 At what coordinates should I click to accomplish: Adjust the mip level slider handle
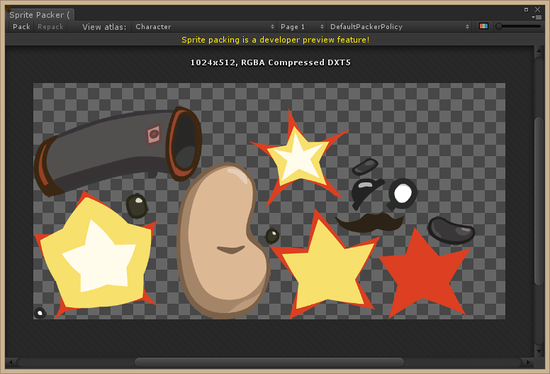pos(498,26)
